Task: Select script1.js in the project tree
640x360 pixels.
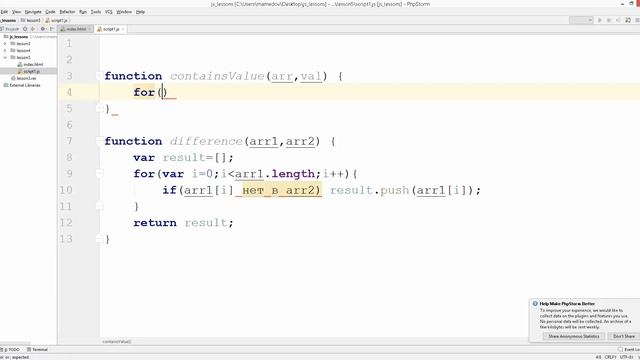Action: 29,71
